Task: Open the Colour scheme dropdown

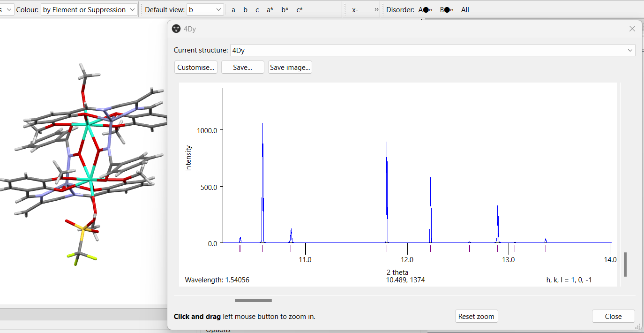Action: (x=89, y=9)
